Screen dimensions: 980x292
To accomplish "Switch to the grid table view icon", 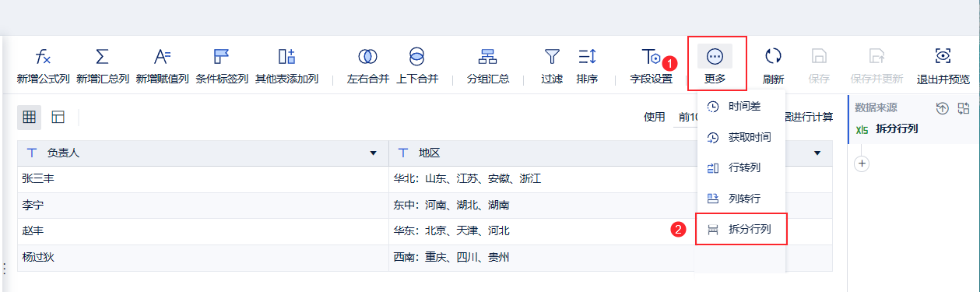I will 30,118.
